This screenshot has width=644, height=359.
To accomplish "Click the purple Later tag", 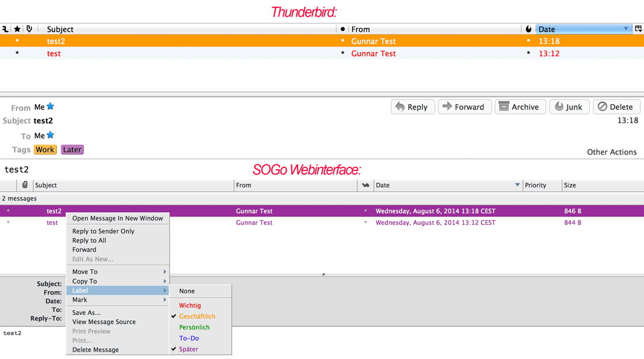I will (x=72, y=150).
